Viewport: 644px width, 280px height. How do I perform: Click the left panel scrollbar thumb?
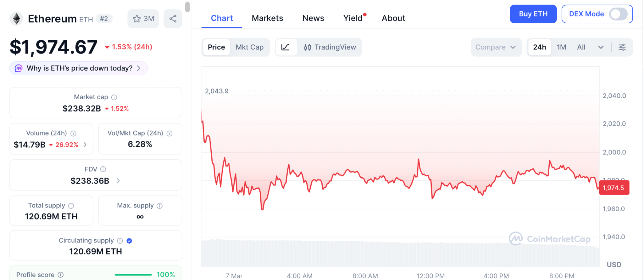[x=187, y=7]
